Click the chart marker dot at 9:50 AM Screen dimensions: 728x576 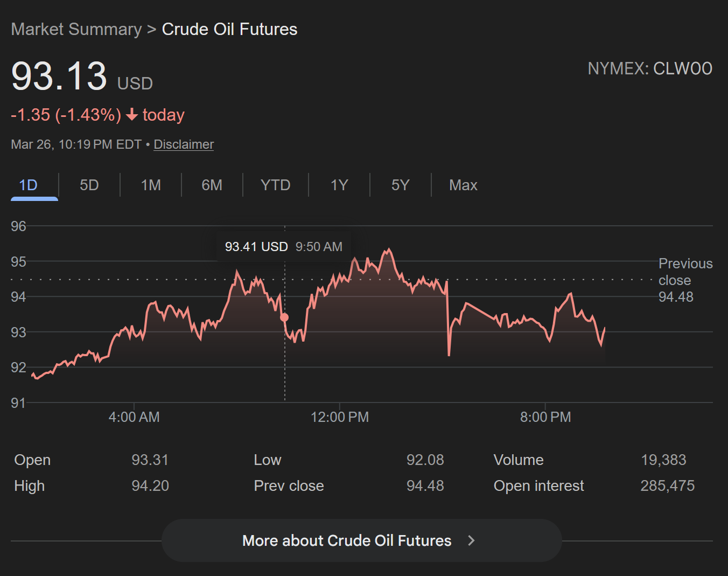coord(284,317)
